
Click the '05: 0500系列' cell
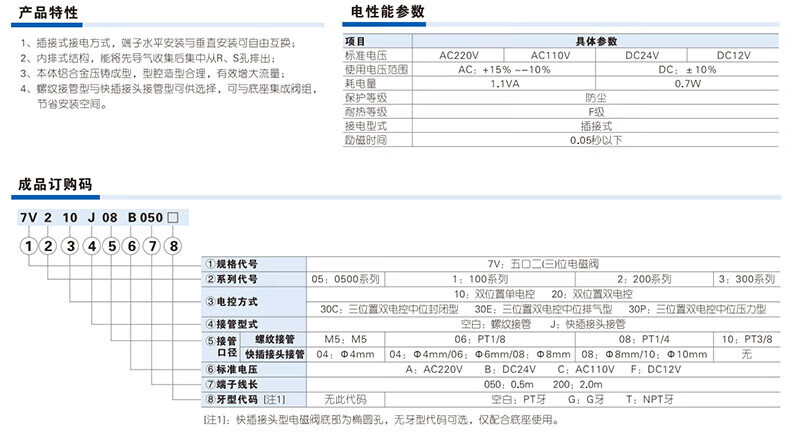[345, 279]
